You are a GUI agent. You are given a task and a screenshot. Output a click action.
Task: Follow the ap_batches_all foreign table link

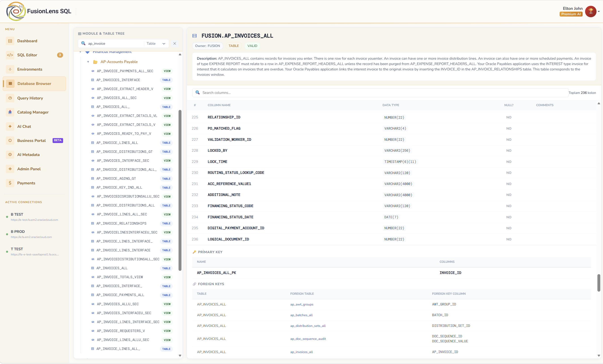click(x=301, y=315)
